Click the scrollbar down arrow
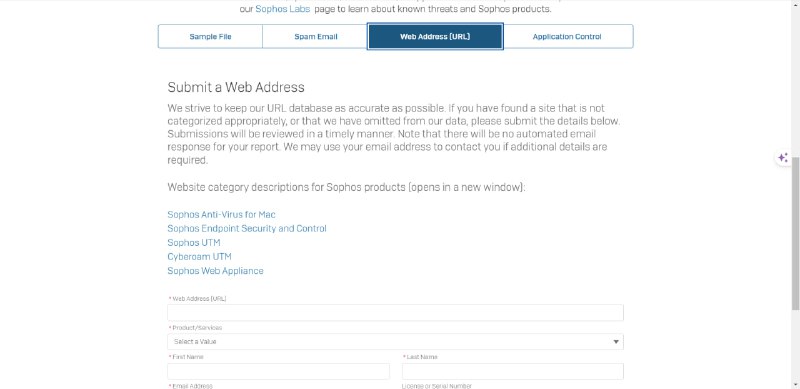Screen dimensions: 800x389 point(795,384)
